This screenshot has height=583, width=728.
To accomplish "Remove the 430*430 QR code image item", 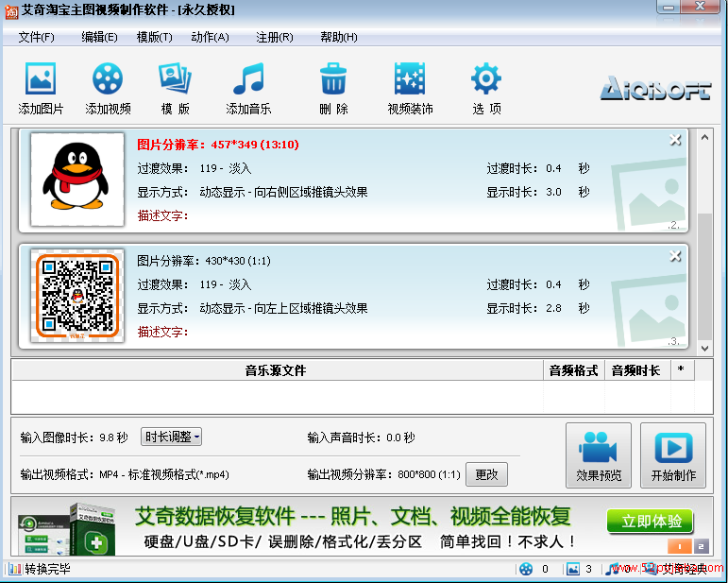I will (675, 256).
